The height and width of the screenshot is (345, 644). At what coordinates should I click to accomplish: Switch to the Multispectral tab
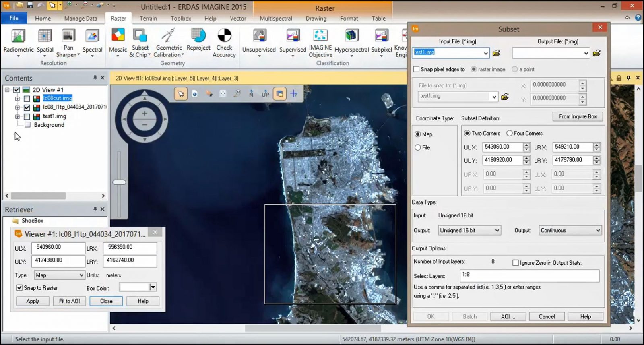(276, 19)
